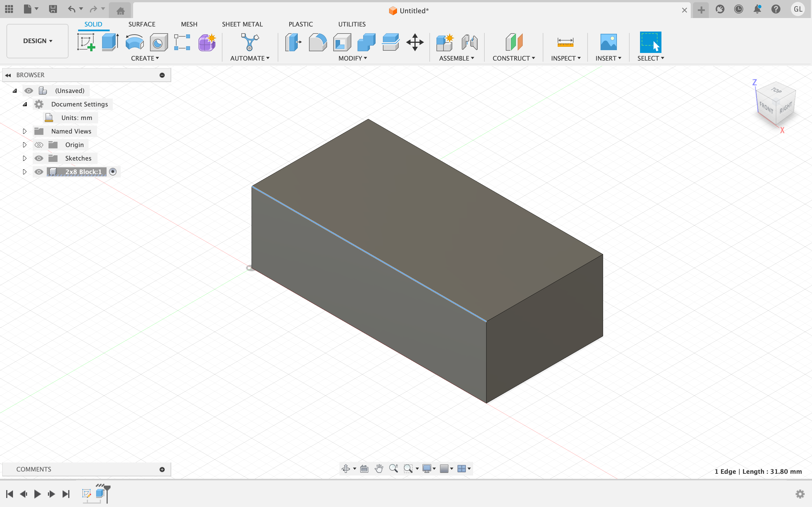Image resolution: width=812 pixels, height=507 pixels.
Task: Open the DESIGN workspace dropdown
Action: [37, 41]
